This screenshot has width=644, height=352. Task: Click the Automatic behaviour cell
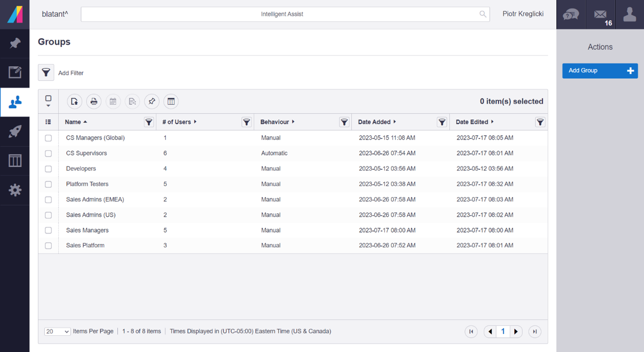(x=274, y=153)
